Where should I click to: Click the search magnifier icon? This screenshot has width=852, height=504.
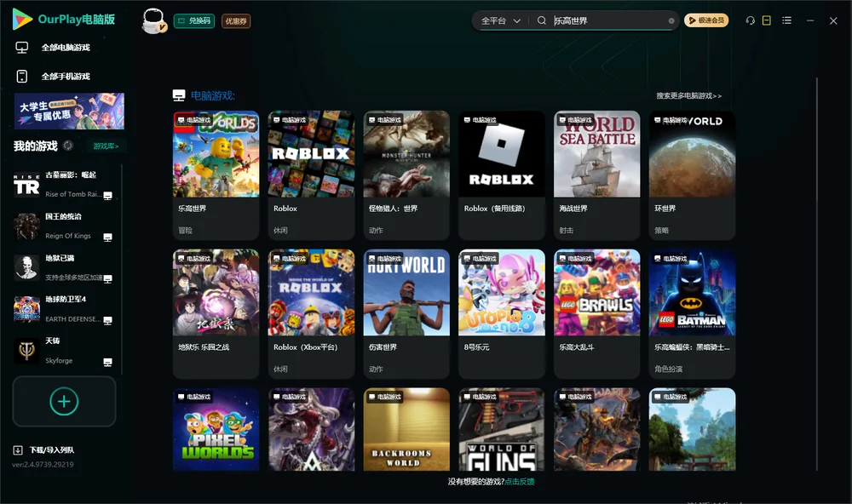541,20
